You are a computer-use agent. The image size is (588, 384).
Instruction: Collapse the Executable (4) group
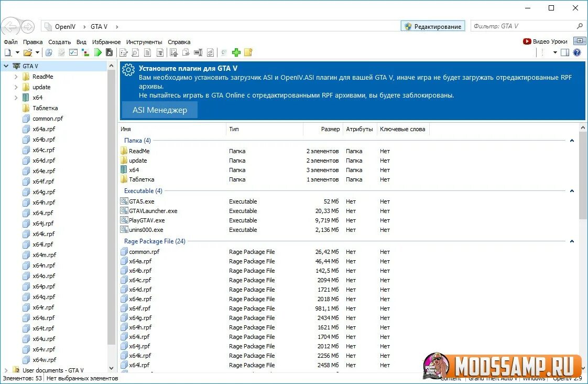coord(572,190)
